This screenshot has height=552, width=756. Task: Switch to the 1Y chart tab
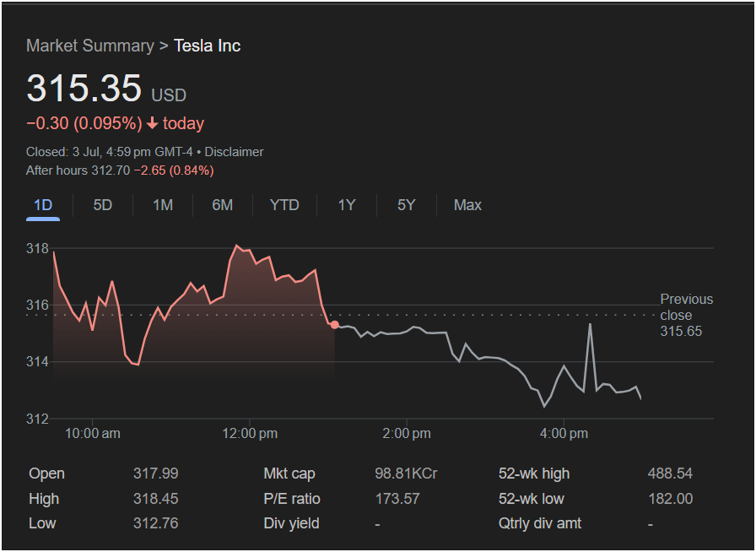tap(347, 206)
